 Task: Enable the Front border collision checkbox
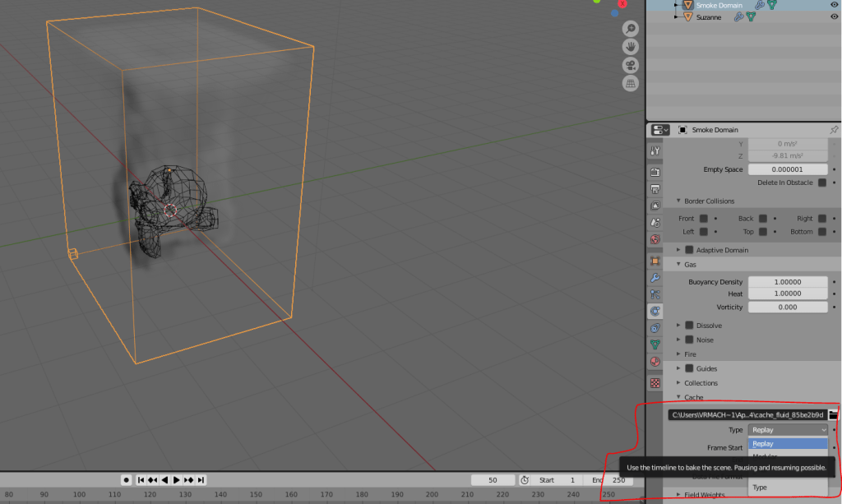coord(703,219)
